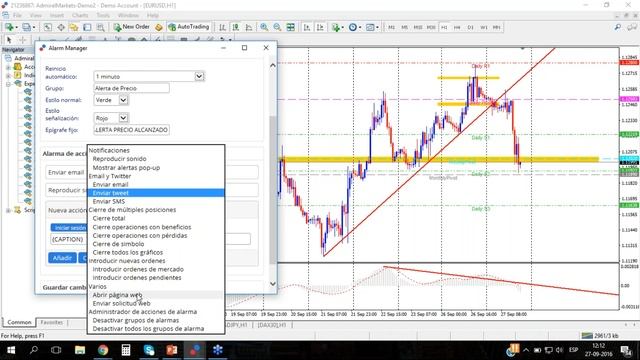The image size is (640, 360).
Task: Select the arrow cursor tool
Action: pos(9,40)
